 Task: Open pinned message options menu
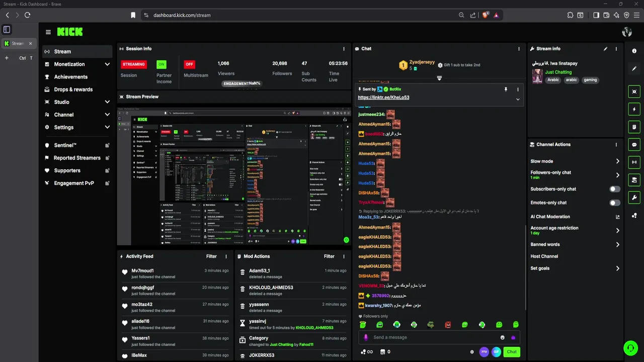click(x=518, y=89)
